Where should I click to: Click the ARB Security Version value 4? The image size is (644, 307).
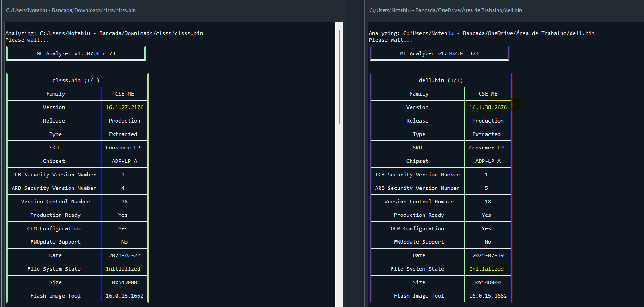[123, 188]
